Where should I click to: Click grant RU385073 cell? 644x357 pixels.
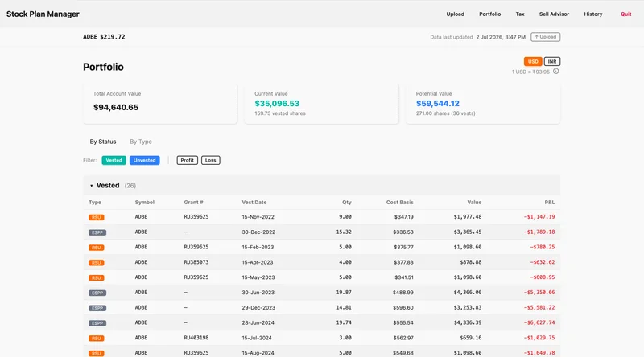pos(196,262)
